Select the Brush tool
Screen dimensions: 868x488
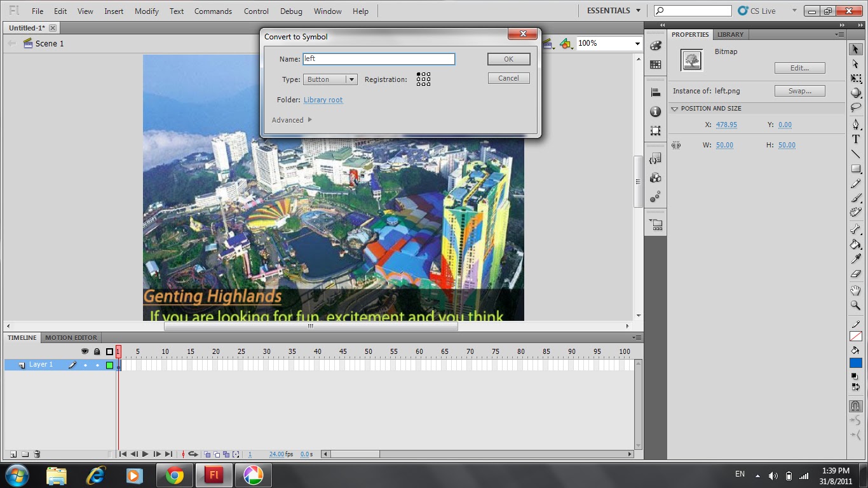(856, 198)
